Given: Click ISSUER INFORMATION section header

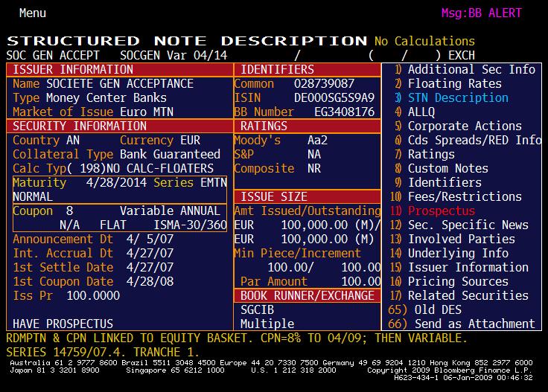Looking at the screenshot, I should [120, 69].
